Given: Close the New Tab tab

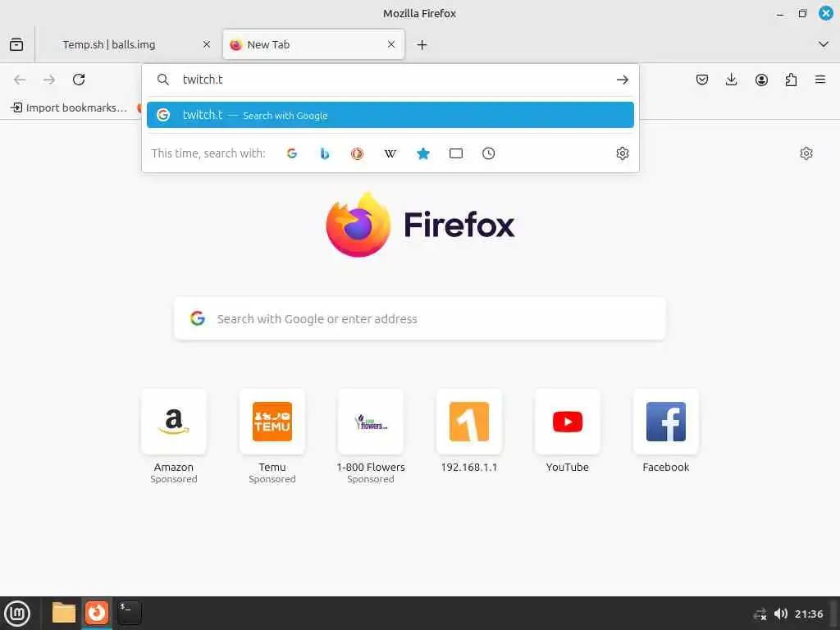Looking at the screenshot, I should click(x=391, y=44).
